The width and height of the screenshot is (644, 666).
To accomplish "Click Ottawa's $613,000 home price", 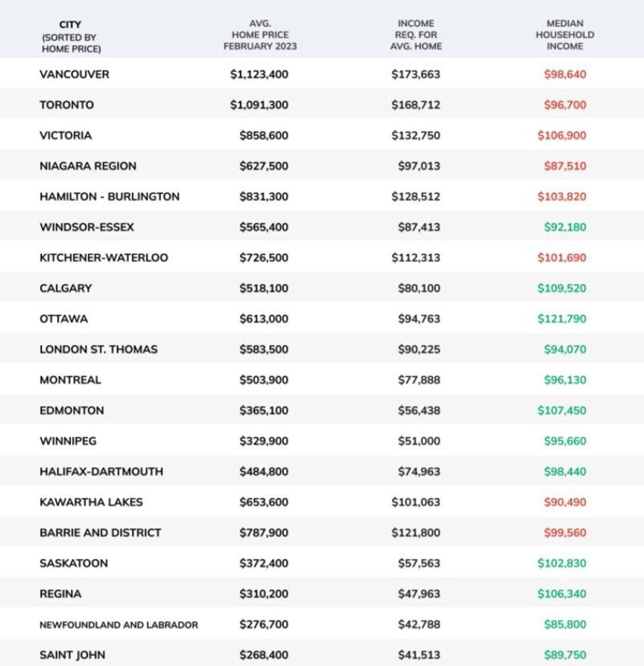I will click(x=264, y=319).
